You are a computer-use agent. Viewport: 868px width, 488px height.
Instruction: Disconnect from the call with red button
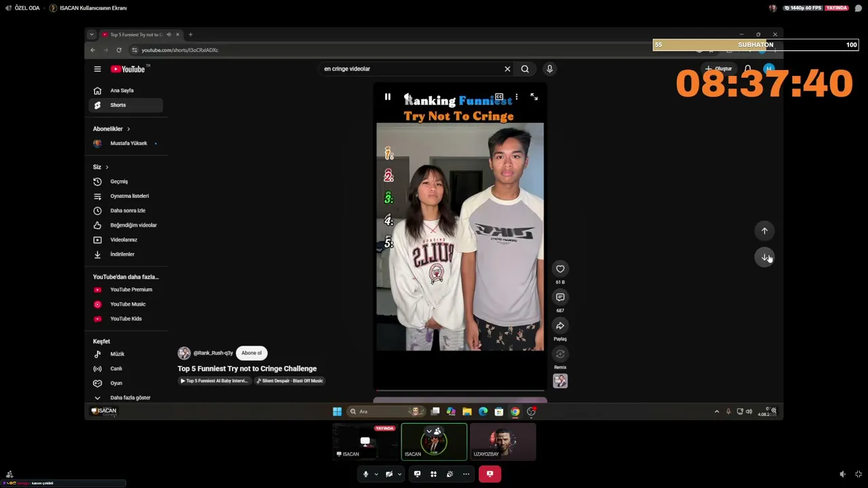point(490,474)
